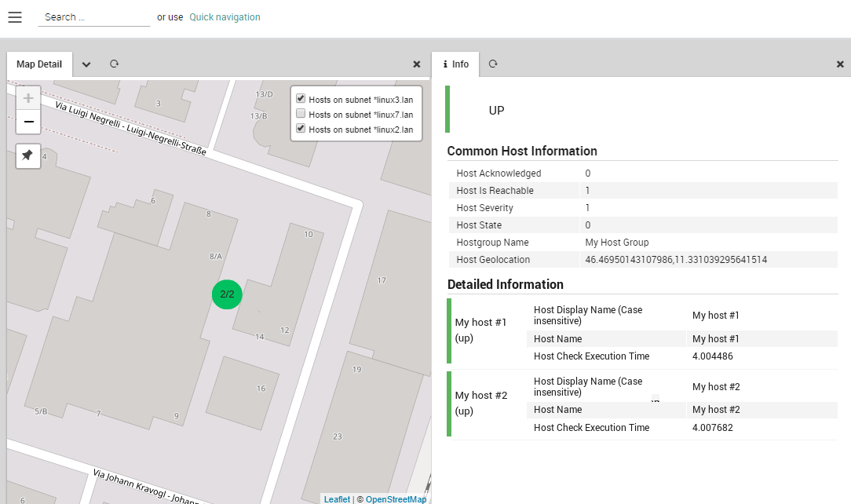
Task: Enable Hosts on subnet *linux7.lan
Action: coord(301,114)
